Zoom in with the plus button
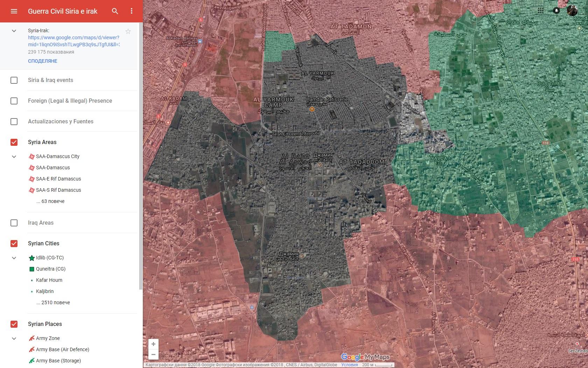The image size is (588, 368). pyautogui.click(x=153, y=344)
